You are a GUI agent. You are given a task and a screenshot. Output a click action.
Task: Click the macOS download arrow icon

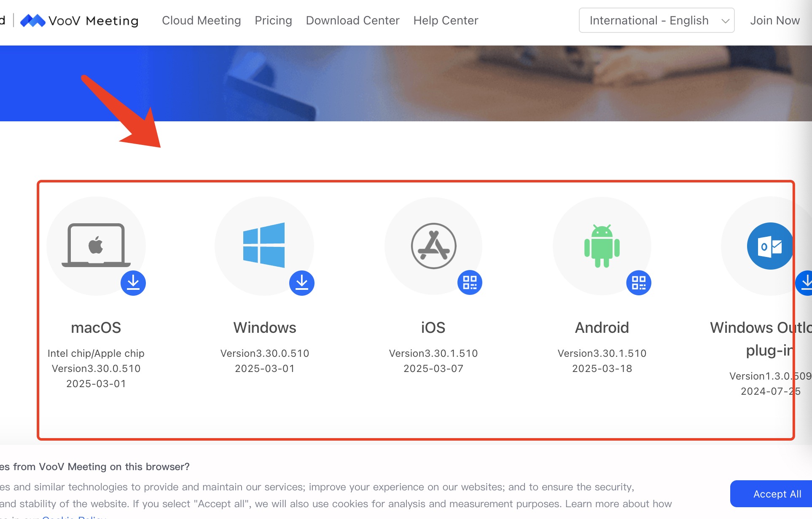click(133, 283)
